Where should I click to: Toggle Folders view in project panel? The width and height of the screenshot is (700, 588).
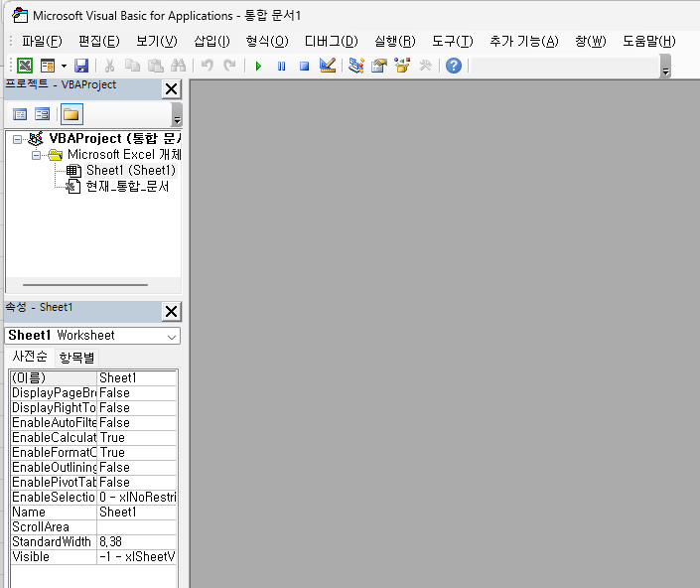[x=71, y=114]
